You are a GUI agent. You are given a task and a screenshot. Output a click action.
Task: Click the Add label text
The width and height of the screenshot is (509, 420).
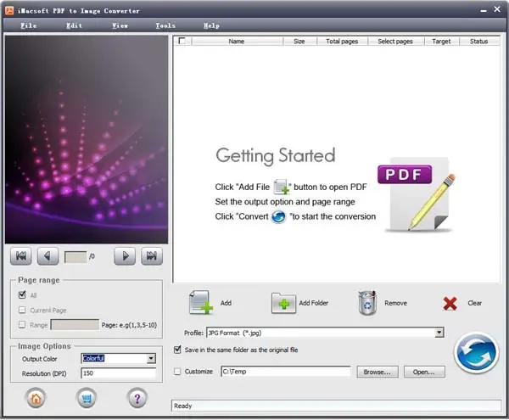(x=226, y=303)
